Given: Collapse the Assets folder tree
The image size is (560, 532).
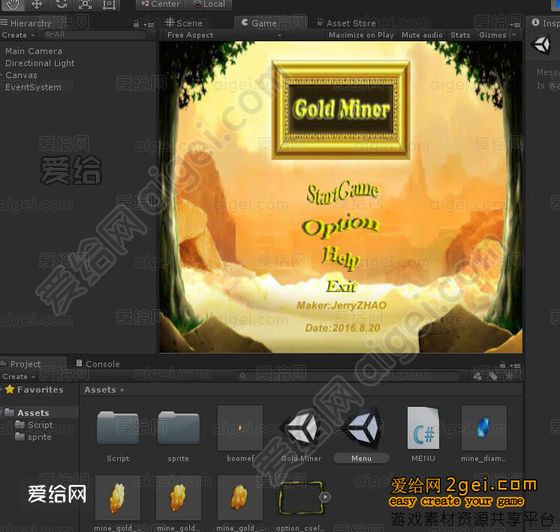Looking at the screenshot, I should coord(2,413).
